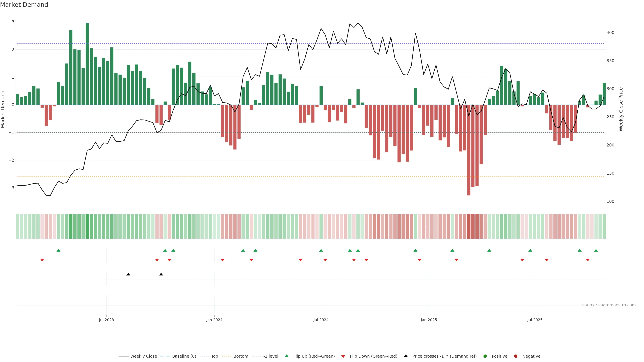Click first black price-cross triangle marker
Image resolution: width=644 pixels, height=362 pixels.
pyautogui.click(x=128, y=274)
